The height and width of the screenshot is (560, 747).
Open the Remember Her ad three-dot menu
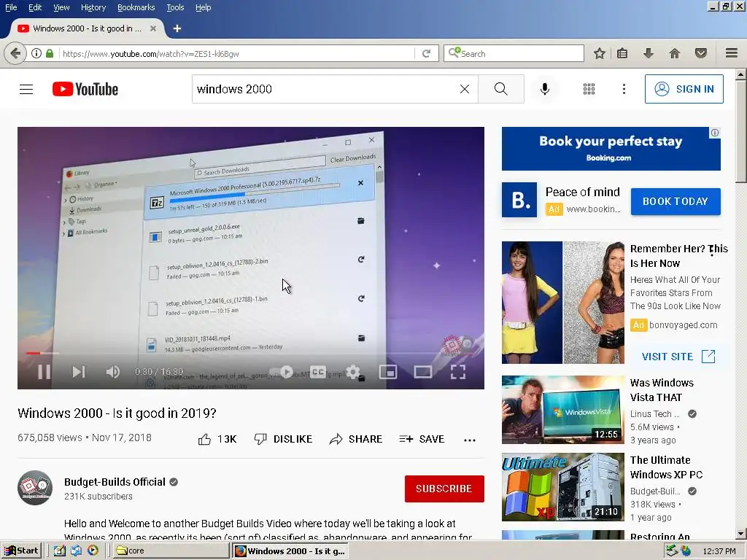pyautogui.click(x=712, y=251)
